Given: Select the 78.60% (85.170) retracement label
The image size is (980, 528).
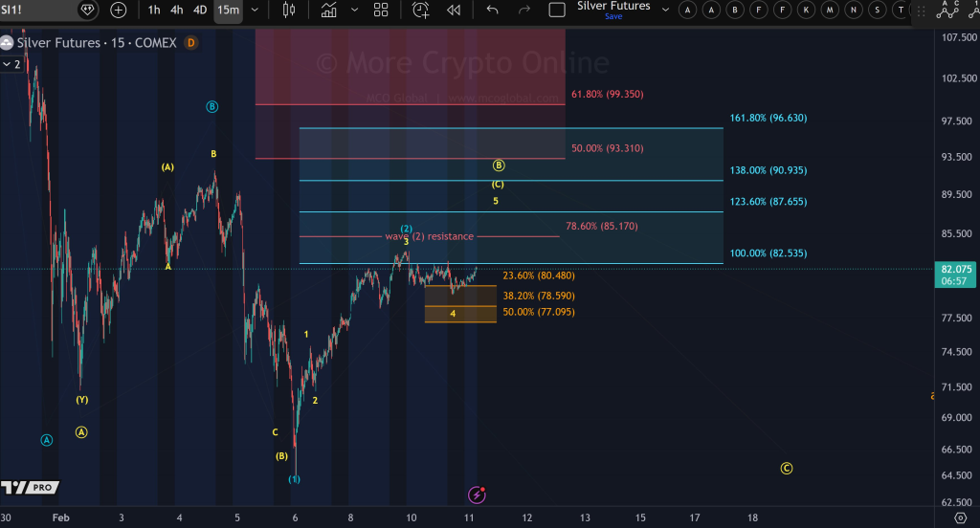Looking at the screenshot, I should 601,226.
